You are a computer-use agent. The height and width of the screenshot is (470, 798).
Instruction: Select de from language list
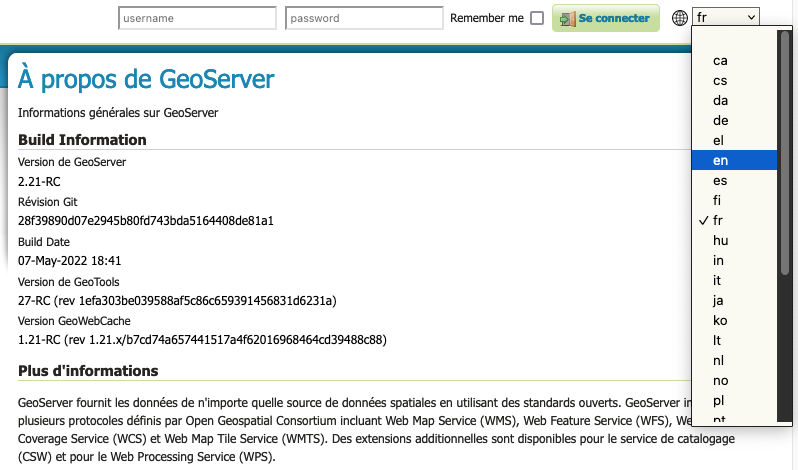(734, 121)
